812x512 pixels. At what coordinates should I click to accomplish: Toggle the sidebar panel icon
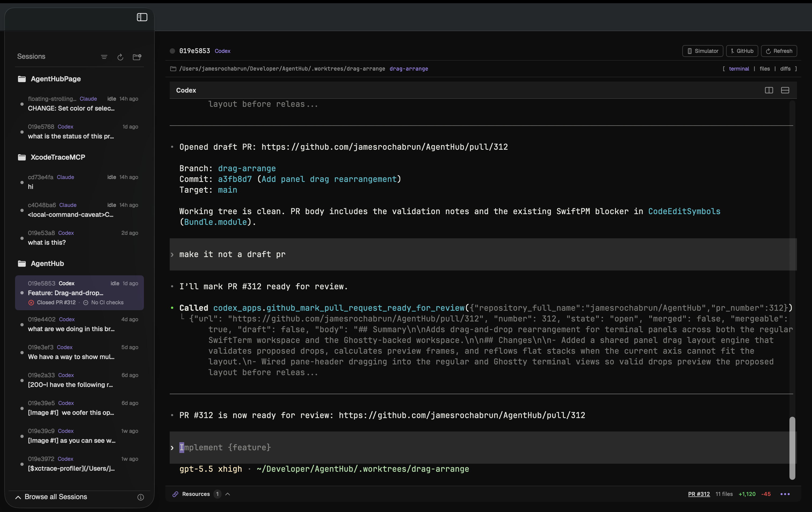click(x=142, y=17)
